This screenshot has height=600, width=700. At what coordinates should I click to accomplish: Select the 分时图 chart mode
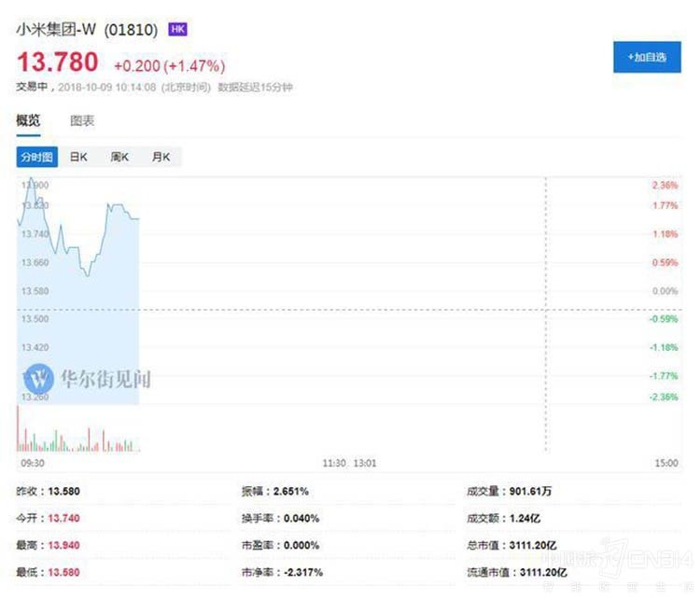pos(37,157)
